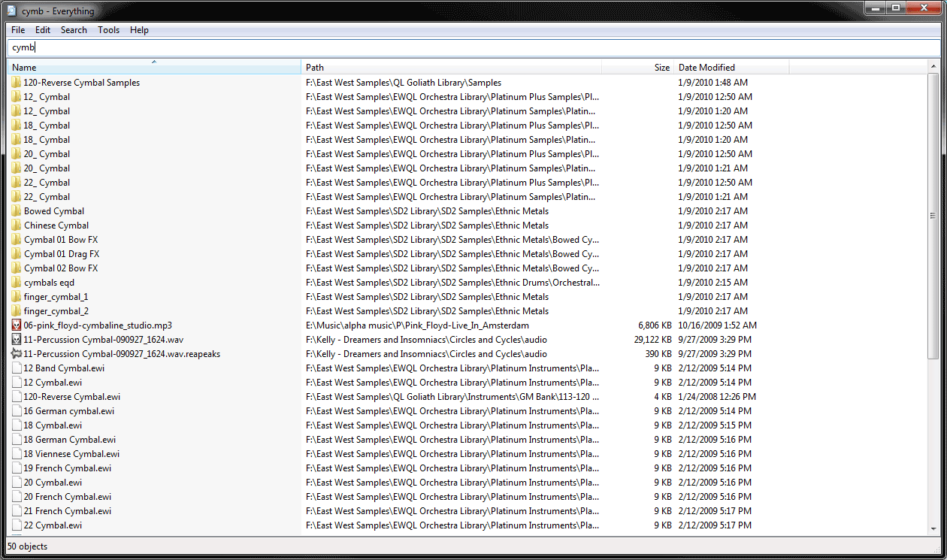Screen dimensions: 947x560
Task: Click file icon of 18 German Cymbal.ewi
Action: click(17, 440)
